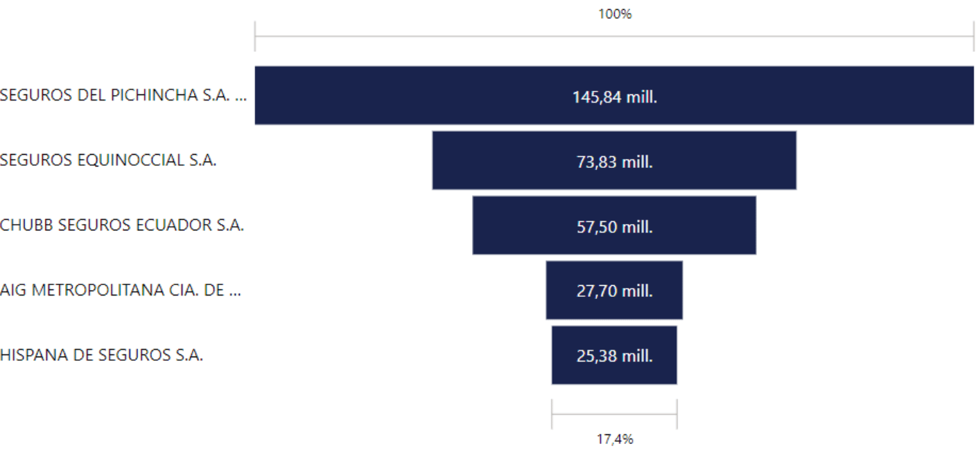The image size is (980, 453).
Task: Click the AIG Metropolitana funnel bar
Action: coord(614,290)
